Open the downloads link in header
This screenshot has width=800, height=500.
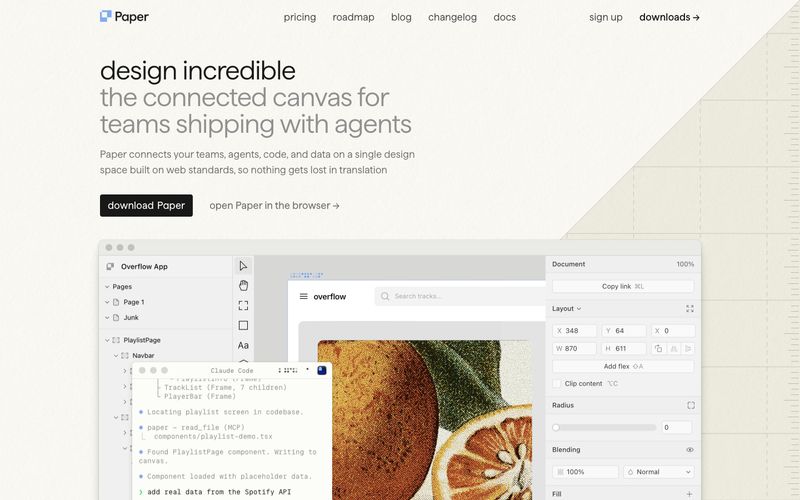click(x=669, y=17)
